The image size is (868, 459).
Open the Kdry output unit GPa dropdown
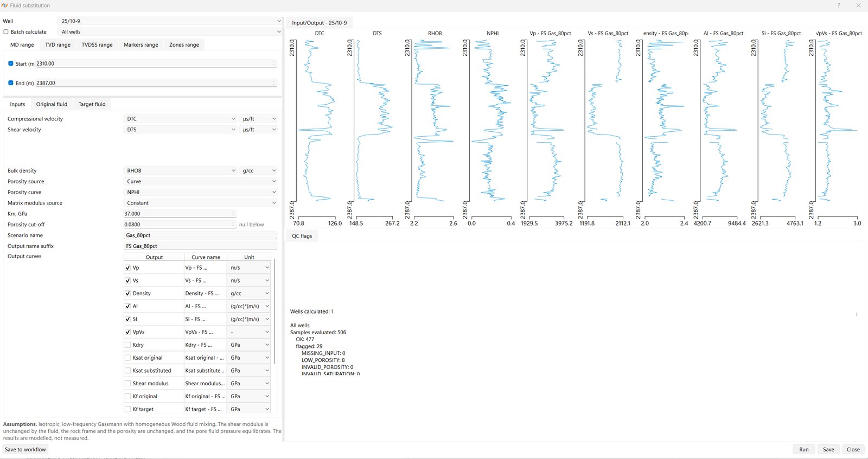250,345
